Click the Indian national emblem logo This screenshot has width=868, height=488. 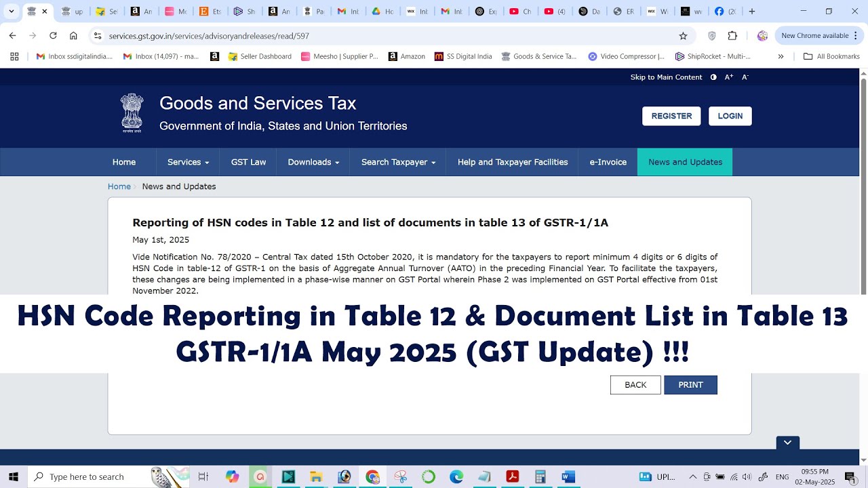coord(132,113)
